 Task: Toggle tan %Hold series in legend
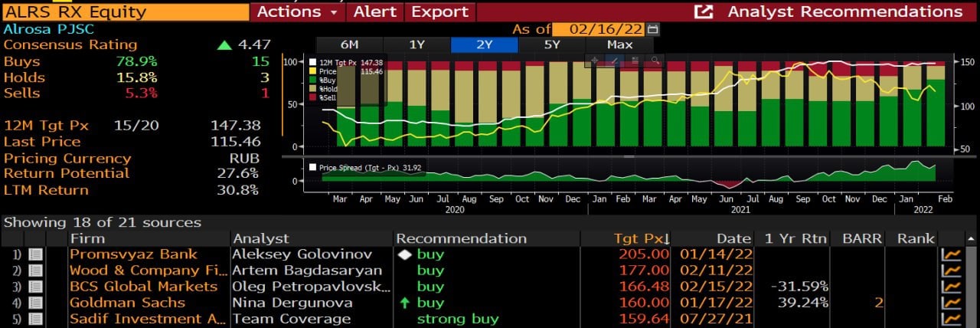[325, 89]
